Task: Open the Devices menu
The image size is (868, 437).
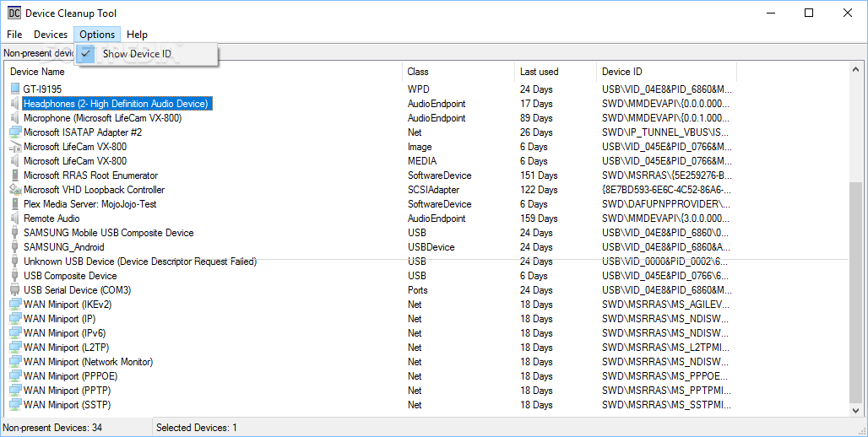Action: point(51,35)
